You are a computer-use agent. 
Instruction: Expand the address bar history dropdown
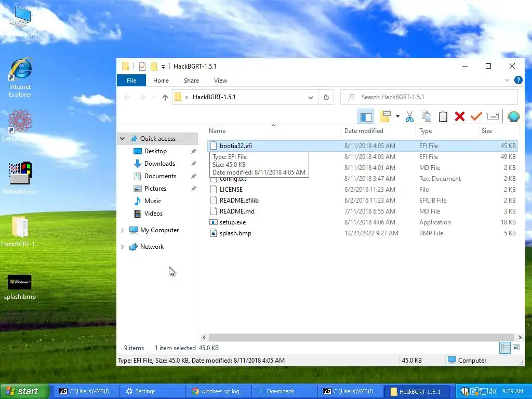pyautogui.click(x=310, y=97)
